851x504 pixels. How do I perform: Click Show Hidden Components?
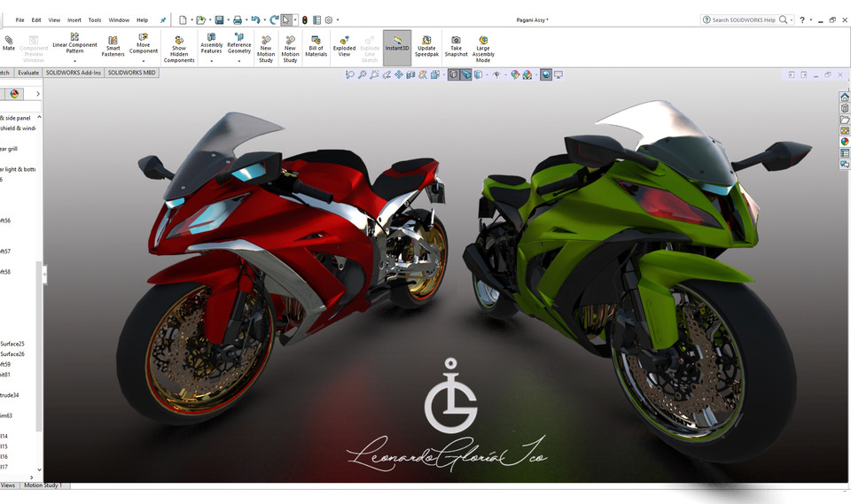179,49
